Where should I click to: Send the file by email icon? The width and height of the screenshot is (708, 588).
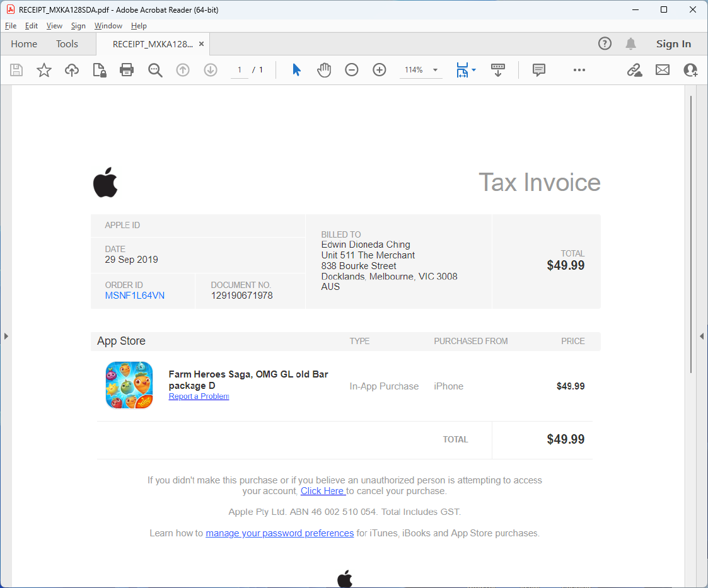(663, 70)
